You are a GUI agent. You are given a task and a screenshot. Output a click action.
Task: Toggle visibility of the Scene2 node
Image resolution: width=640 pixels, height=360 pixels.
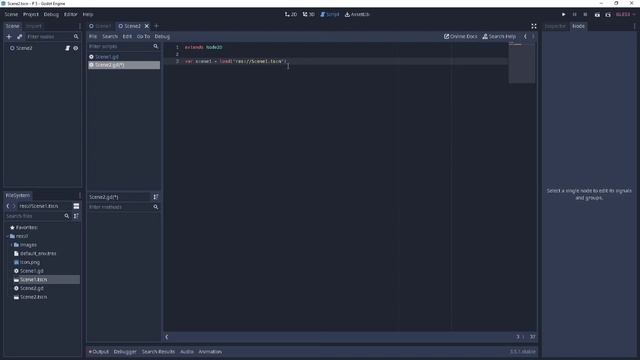[76, 48]
